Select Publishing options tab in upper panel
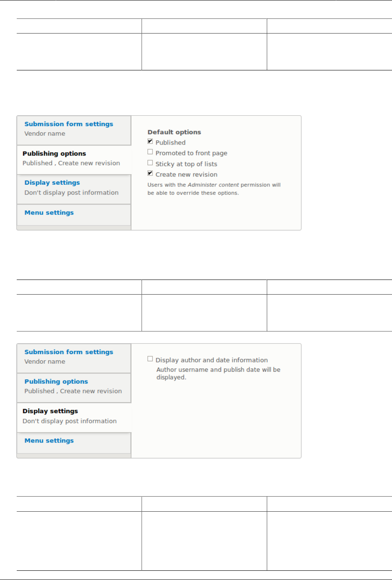392x580 pixels. coord(54,153)
